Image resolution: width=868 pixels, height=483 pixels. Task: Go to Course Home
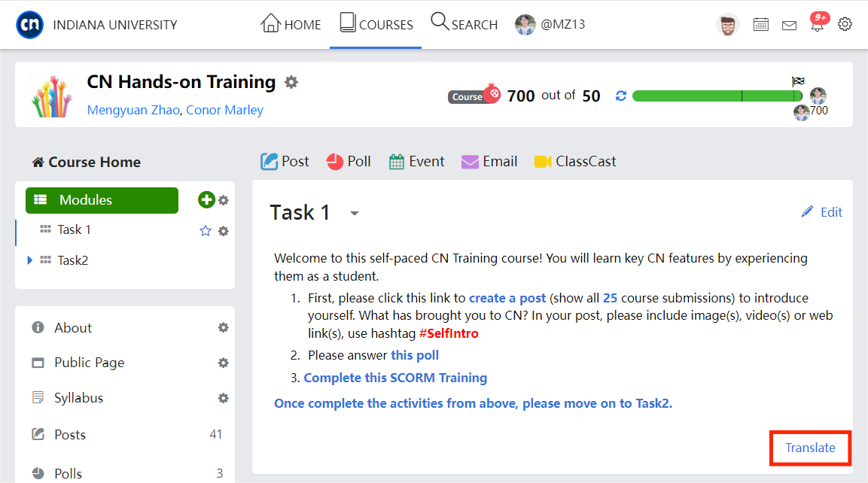87,162
